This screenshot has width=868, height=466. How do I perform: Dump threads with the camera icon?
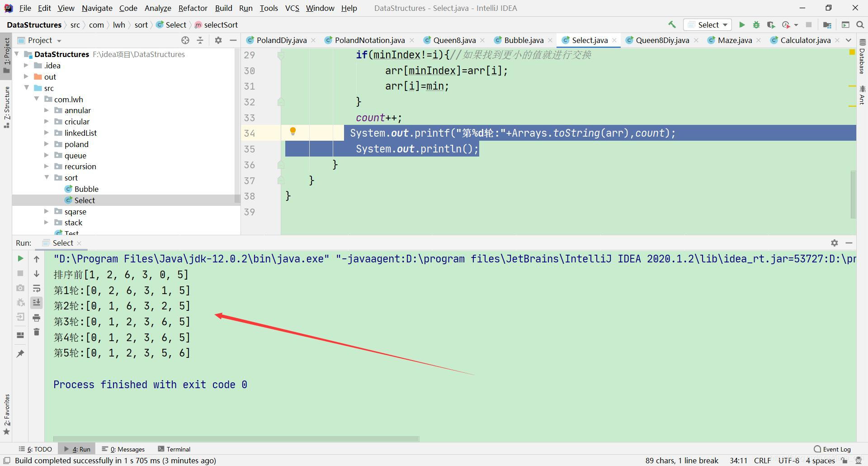tap(20, 288)
